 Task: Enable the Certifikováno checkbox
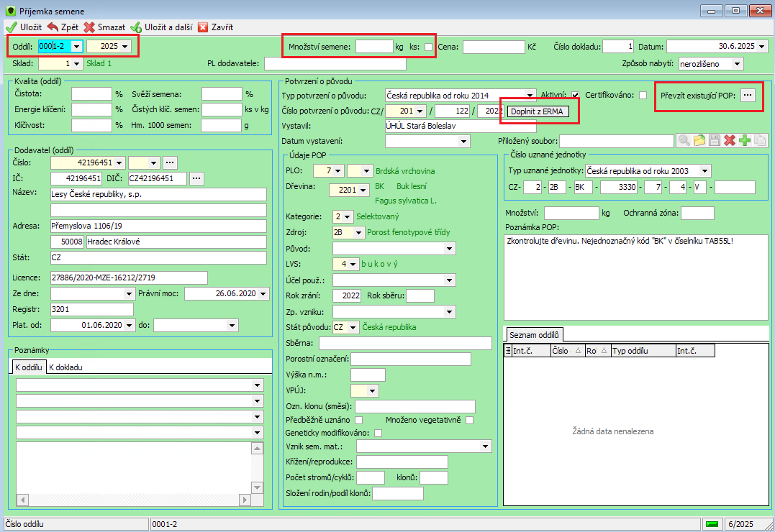pos(643,95)
